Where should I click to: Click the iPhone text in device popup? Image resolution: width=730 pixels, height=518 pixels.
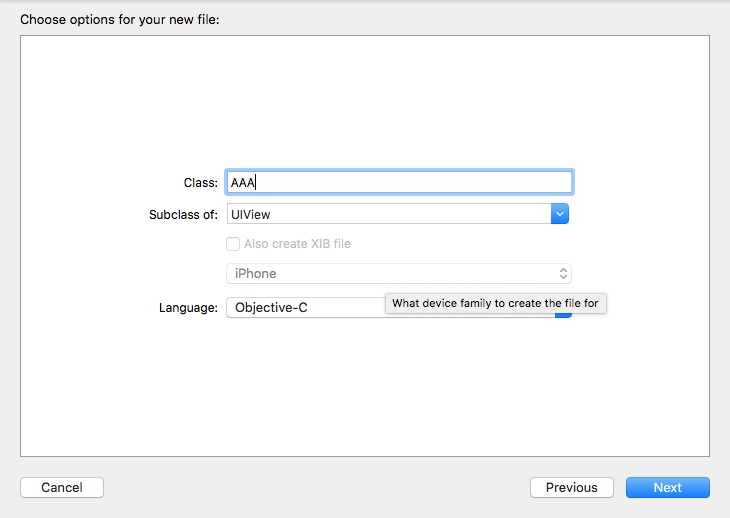(x=256, y=274)
